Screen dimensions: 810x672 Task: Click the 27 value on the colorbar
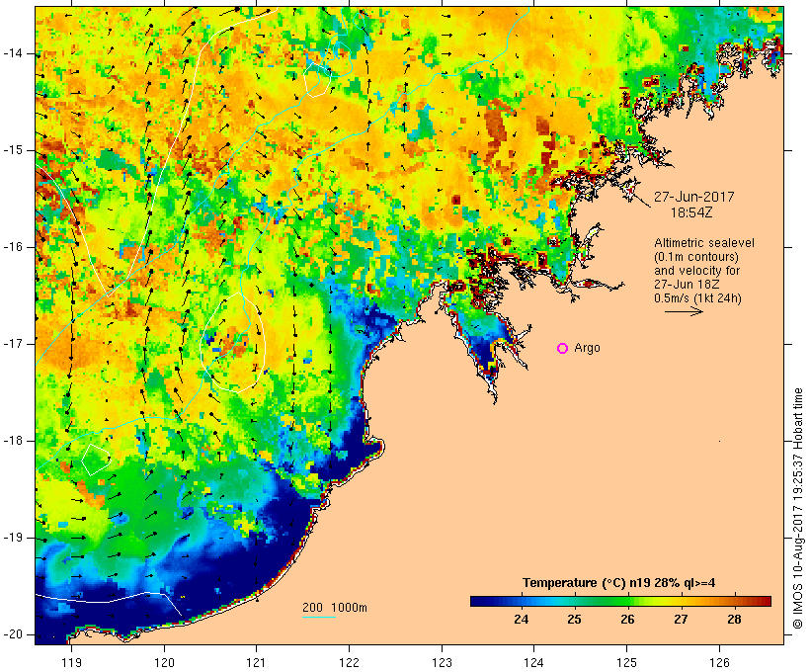pos(681,619)
